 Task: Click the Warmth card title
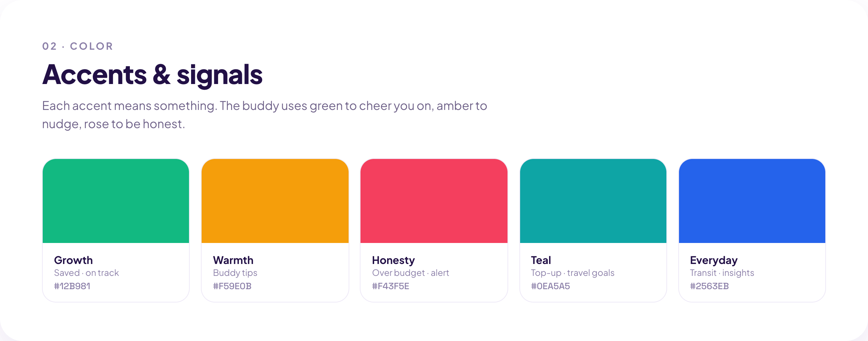(x=233, y=260)
